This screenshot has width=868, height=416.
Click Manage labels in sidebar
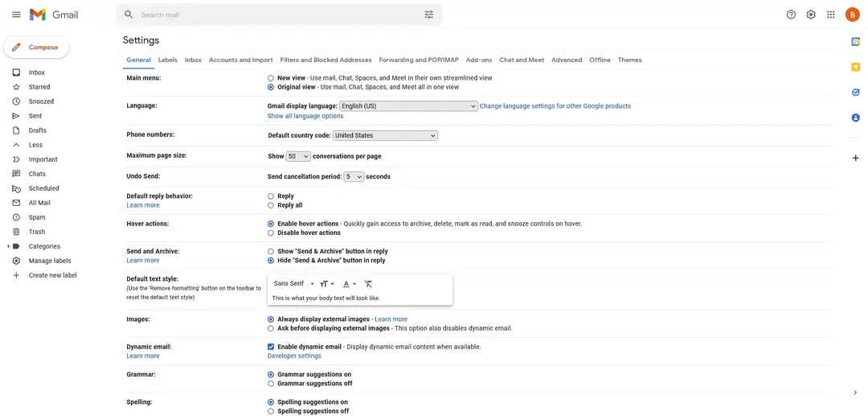click(x=50, y=261)
